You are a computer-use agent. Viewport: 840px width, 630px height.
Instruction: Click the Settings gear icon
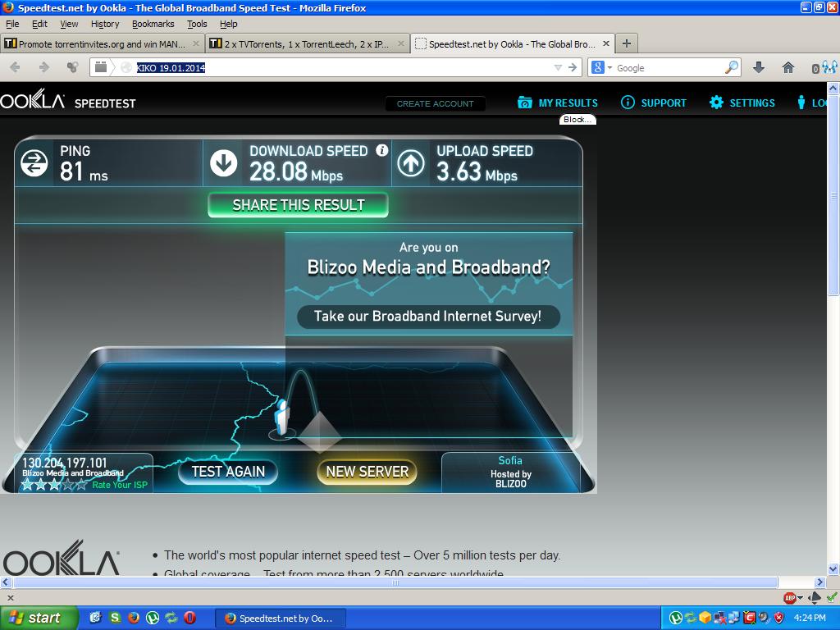coord(716,103)
